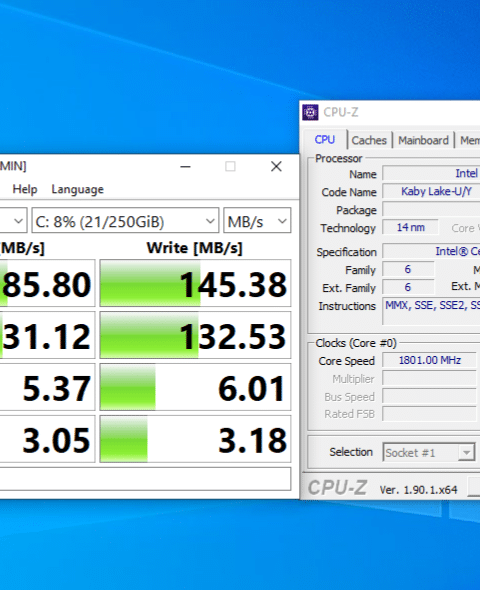Click the empty Package field in CPU-Z
480x590 pixels.
click(x=431, y=209)
